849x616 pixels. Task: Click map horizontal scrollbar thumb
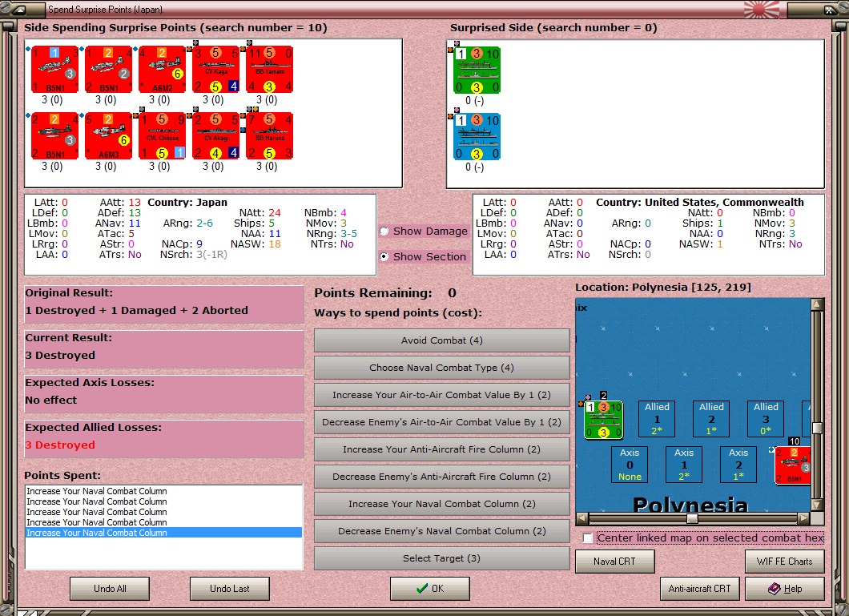(692, 518)
